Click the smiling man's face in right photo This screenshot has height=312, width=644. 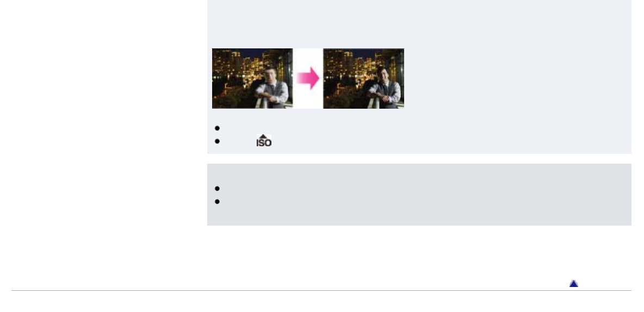382,74
